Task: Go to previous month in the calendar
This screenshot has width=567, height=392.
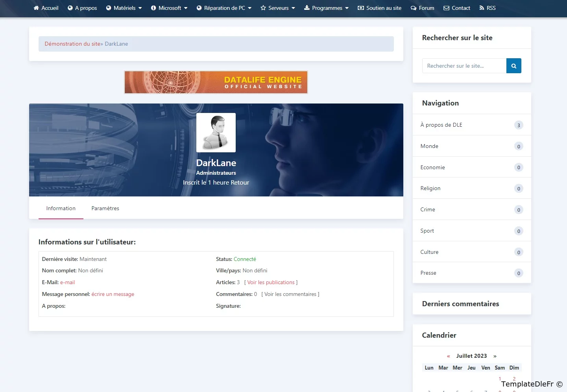Action: click(x=448, y=356)
